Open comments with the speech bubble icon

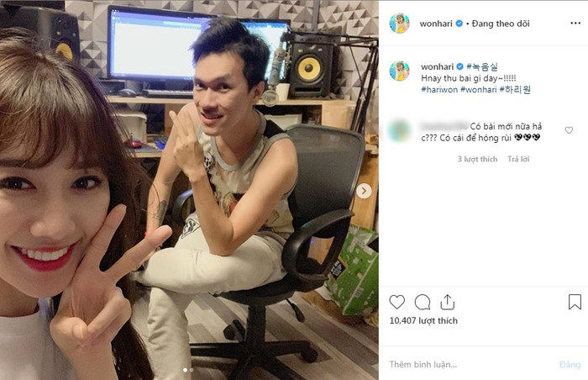coord(423,303)
